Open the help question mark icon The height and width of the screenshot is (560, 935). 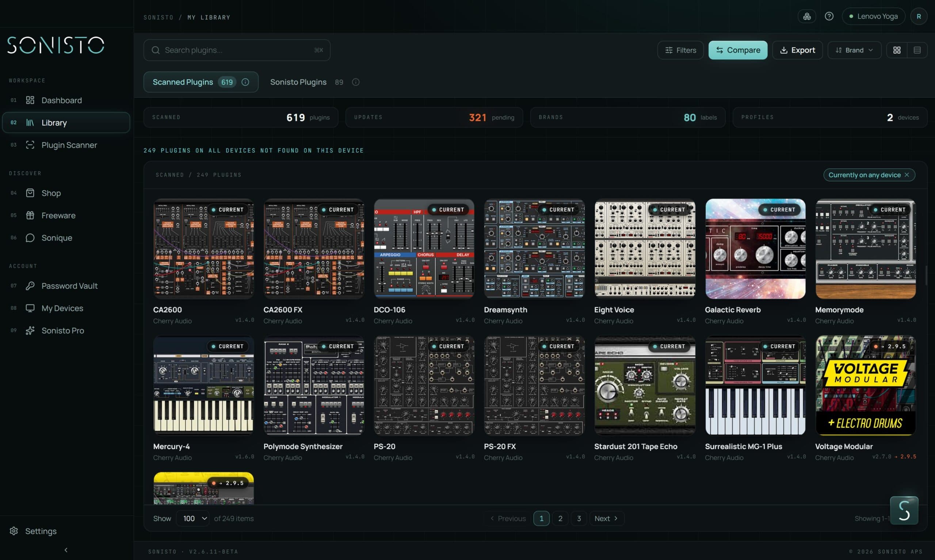(x=829, y=16)
